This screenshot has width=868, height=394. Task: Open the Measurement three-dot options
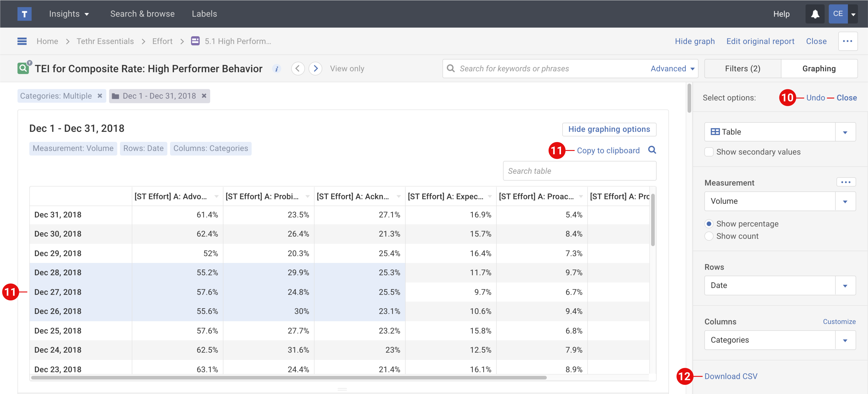click(x=846, y=182)
